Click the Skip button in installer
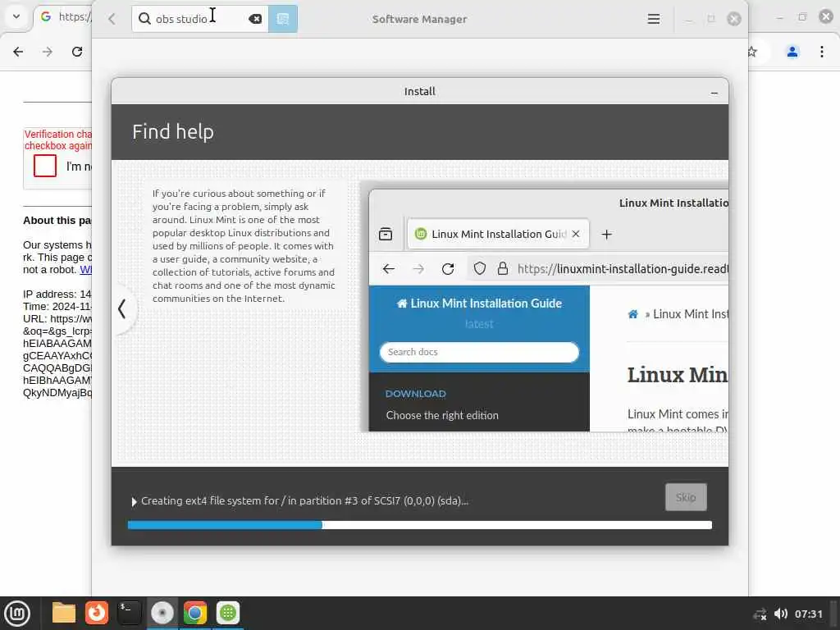Image resolution: width=840 pixels, height=630 pixels. [686, 497]
